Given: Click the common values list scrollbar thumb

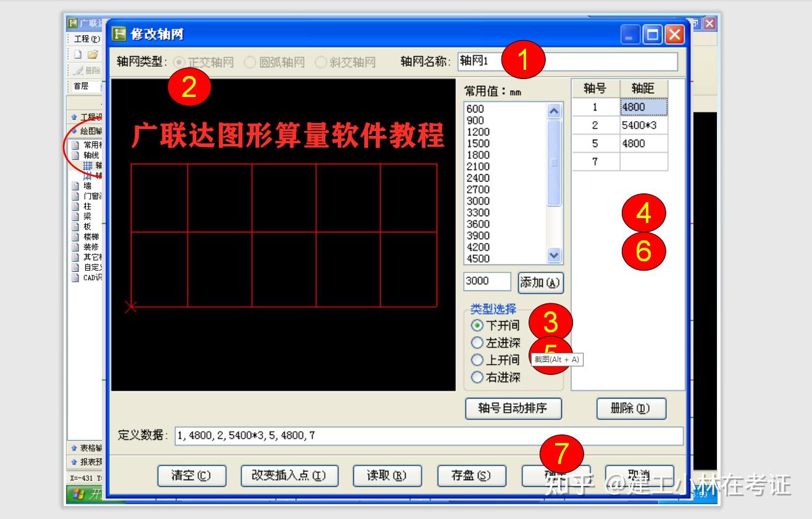Looking at the screenshot, I should coord(554,162).
